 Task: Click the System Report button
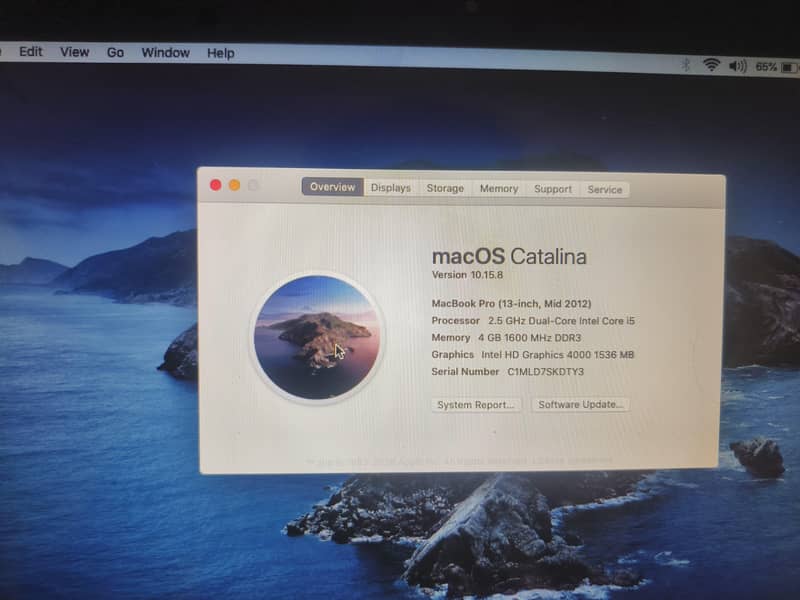pos(476,405)
